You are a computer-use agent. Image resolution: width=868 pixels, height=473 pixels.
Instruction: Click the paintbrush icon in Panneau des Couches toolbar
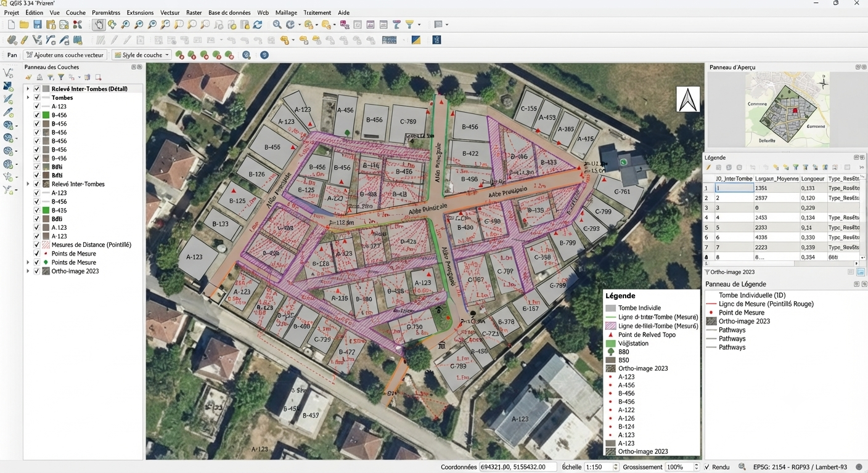(28, 77)
